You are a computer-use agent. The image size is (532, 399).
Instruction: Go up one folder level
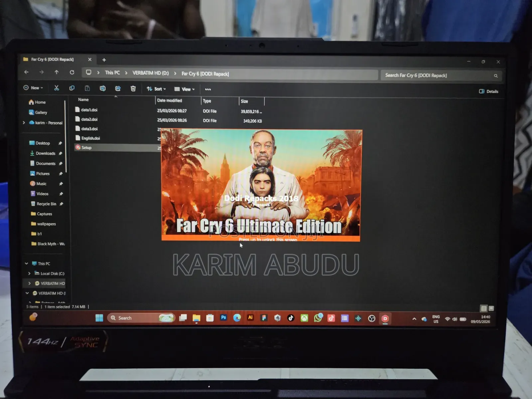(x=57, y=72)
